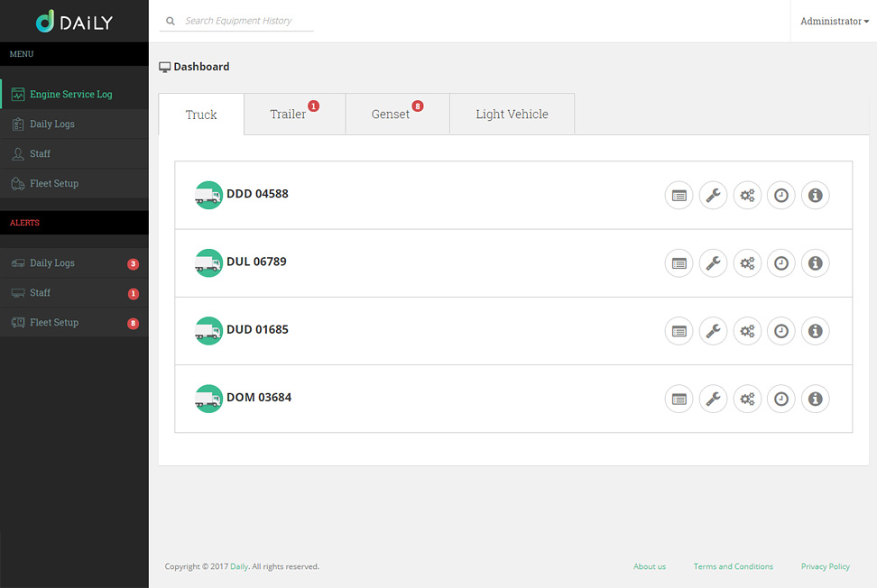Click the gears settings icon for DUD 01685

point(747,331)
